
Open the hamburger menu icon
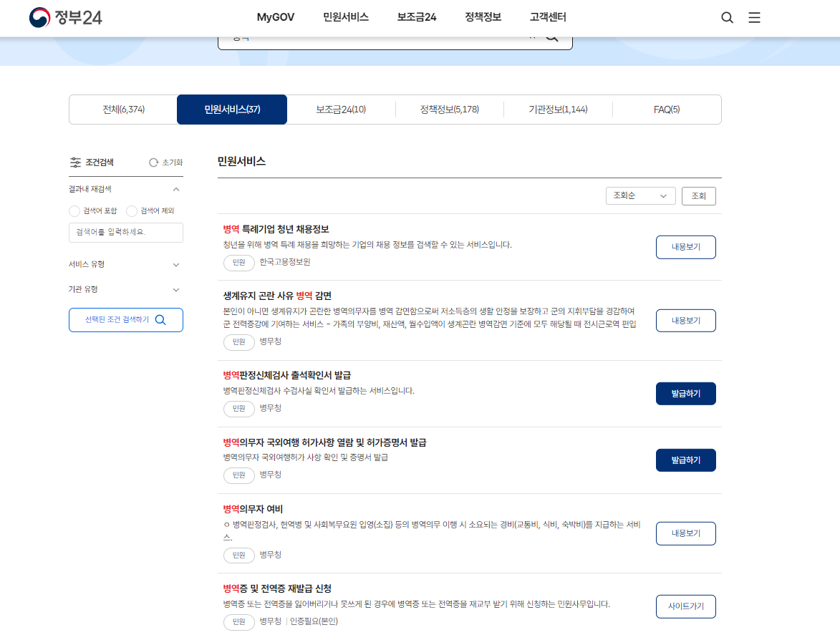click(754, 17)
